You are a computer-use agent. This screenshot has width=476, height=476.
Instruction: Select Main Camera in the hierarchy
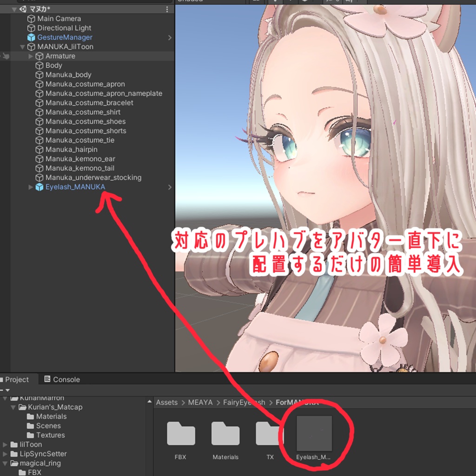59,19
